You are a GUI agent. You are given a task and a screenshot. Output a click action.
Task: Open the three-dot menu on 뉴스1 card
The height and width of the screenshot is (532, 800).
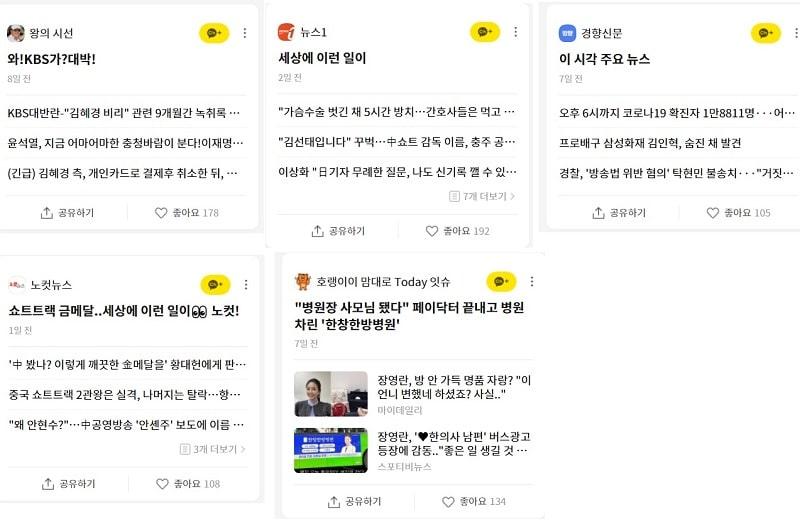(516, 32)
